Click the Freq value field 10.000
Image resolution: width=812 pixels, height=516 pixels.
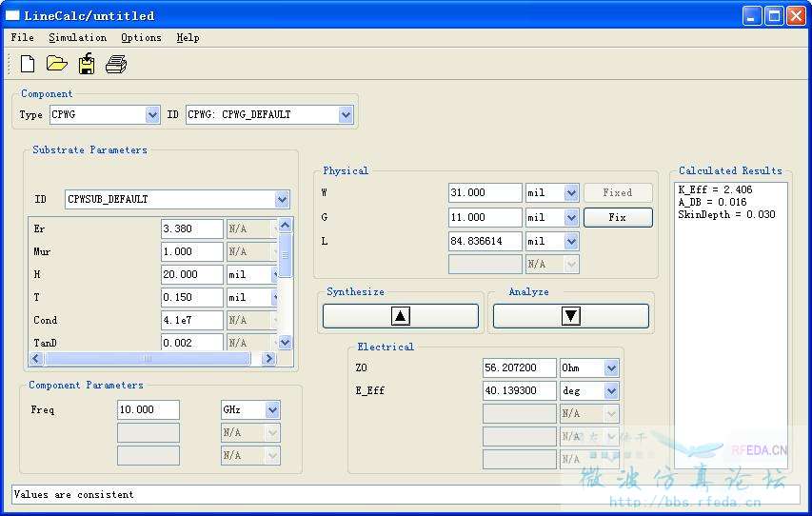coord(149,409)
